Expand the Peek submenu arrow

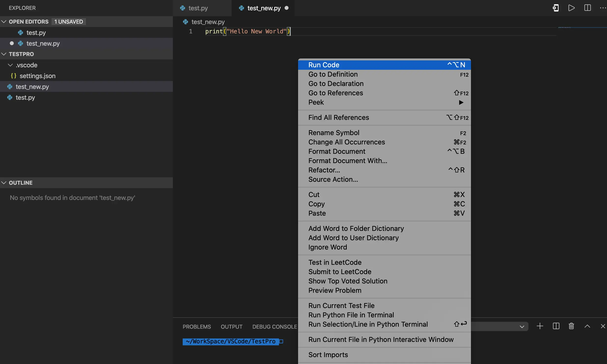point(461,102)
